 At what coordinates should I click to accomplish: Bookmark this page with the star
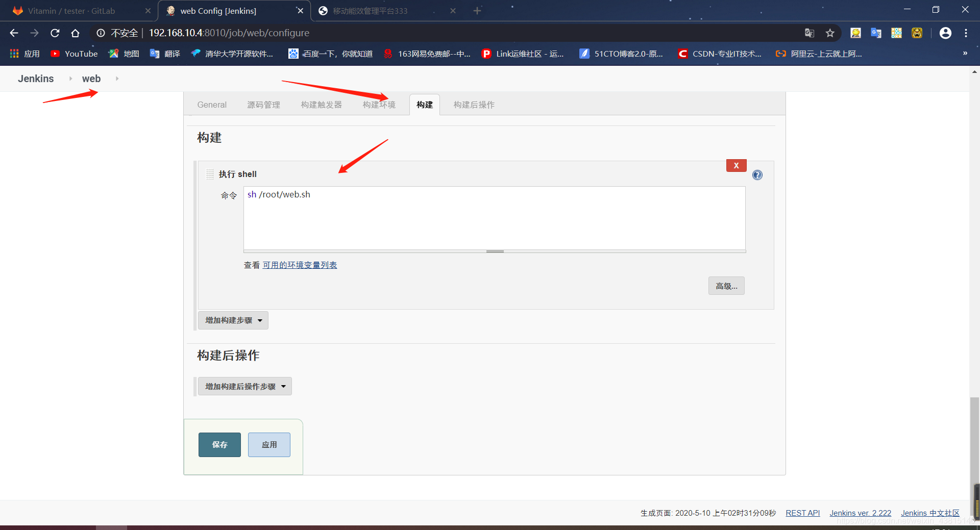830,33
